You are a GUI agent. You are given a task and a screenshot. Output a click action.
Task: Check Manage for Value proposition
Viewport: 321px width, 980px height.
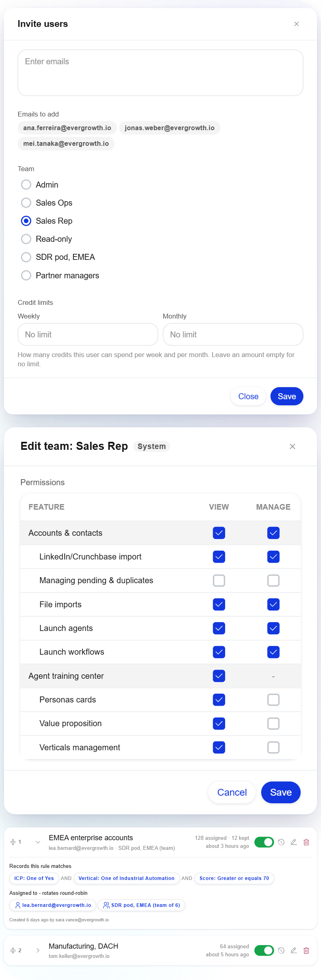(x=273, y=723)
